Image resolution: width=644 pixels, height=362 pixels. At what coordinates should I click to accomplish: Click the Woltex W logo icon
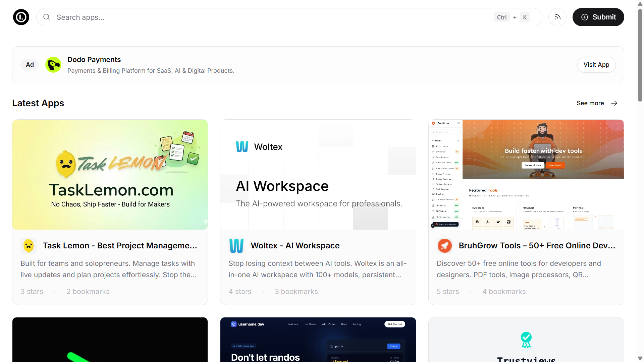coord(236,246)
